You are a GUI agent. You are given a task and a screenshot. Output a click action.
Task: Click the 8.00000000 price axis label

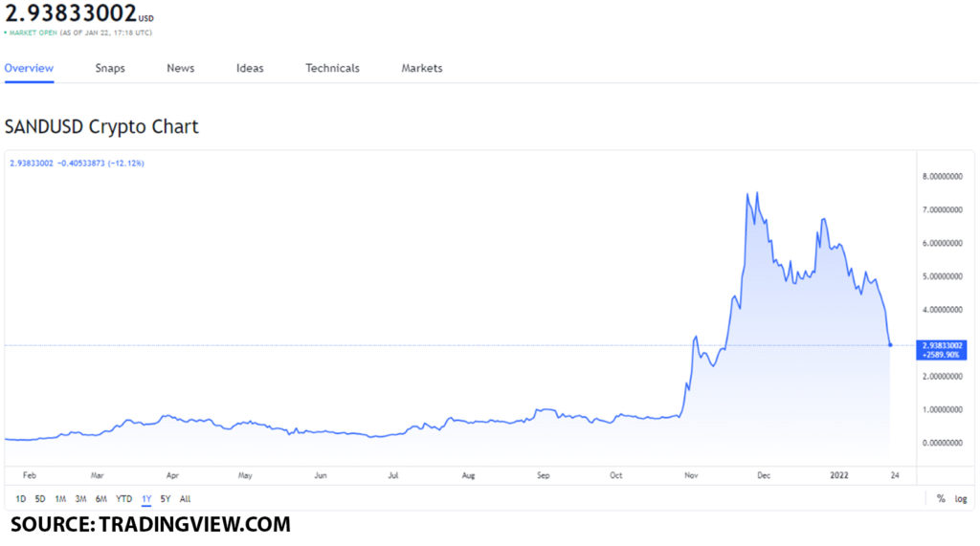[942, 176]
